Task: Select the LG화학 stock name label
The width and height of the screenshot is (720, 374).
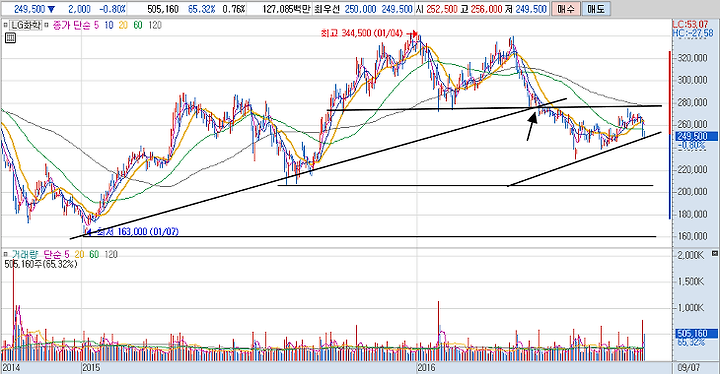Action: [x=26, y=25]
